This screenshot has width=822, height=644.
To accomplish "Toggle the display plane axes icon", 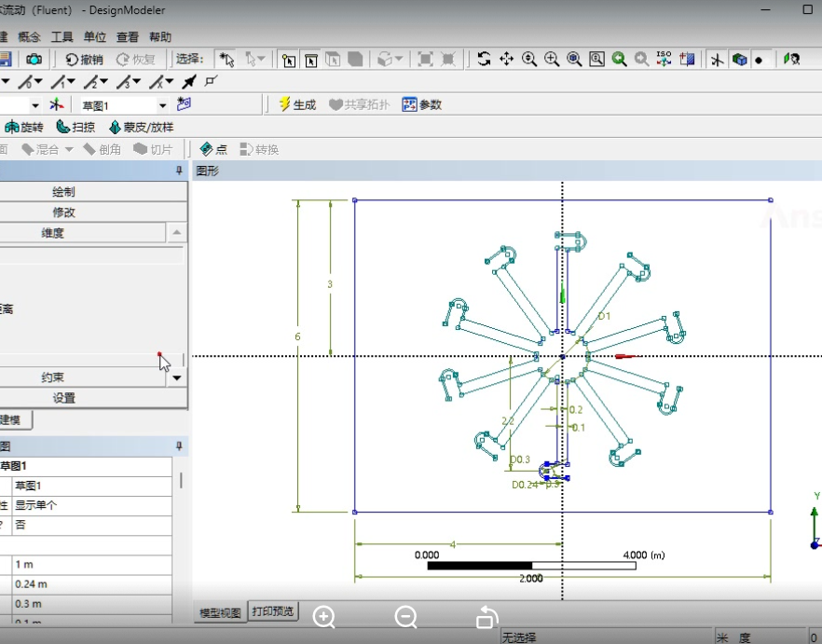I will point(717,59).
